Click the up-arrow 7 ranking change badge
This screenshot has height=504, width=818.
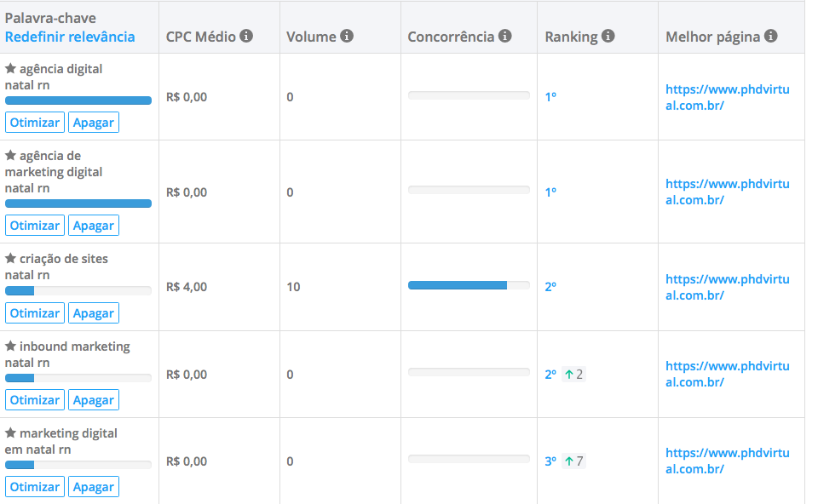click(573, 461)
